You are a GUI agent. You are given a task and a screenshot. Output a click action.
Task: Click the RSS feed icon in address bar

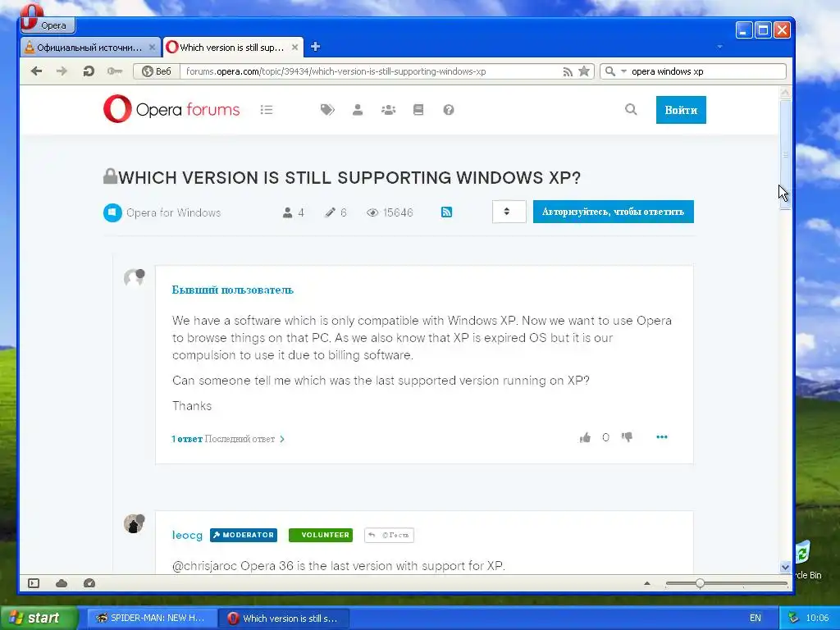point(568,72)
